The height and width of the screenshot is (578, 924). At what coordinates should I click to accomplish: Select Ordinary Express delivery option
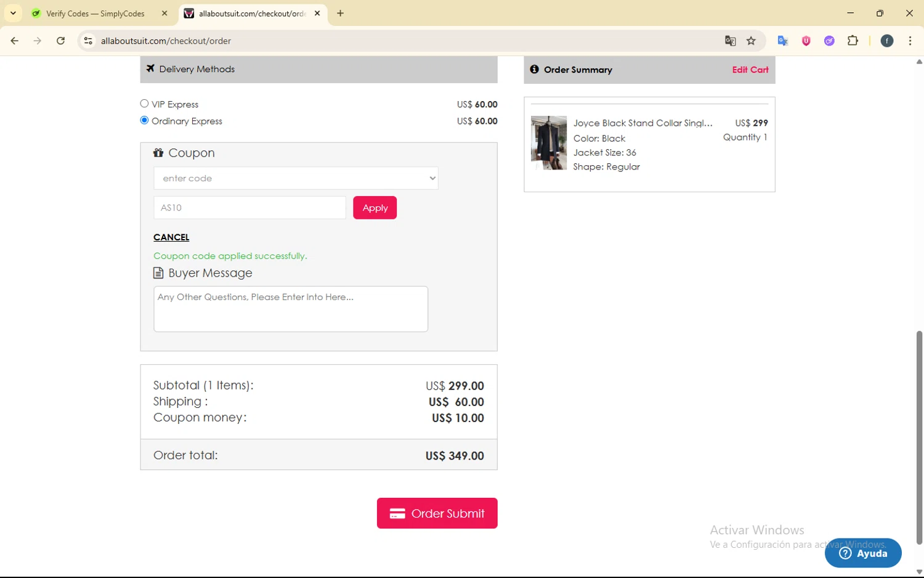[x=144, y=120]
